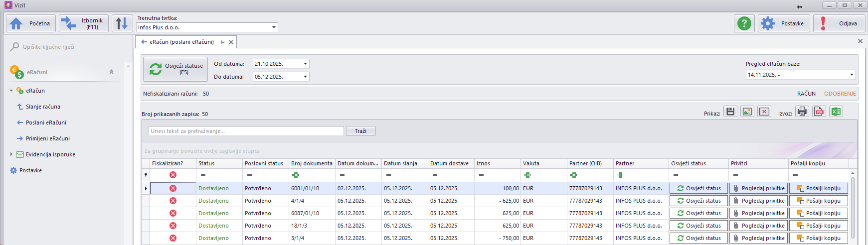The image size is (868, 245).
Task: Print the eRačun list
Action: click(802, 112)
